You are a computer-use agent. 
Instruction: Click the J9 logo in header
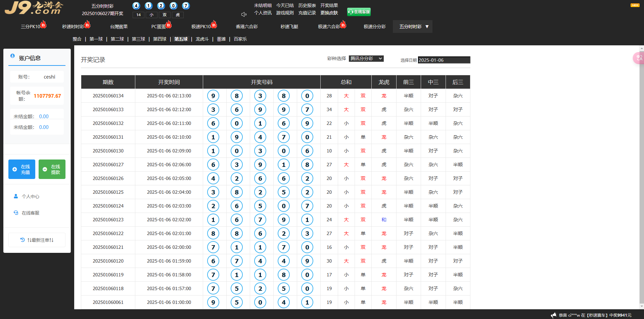tap(34, 8)
